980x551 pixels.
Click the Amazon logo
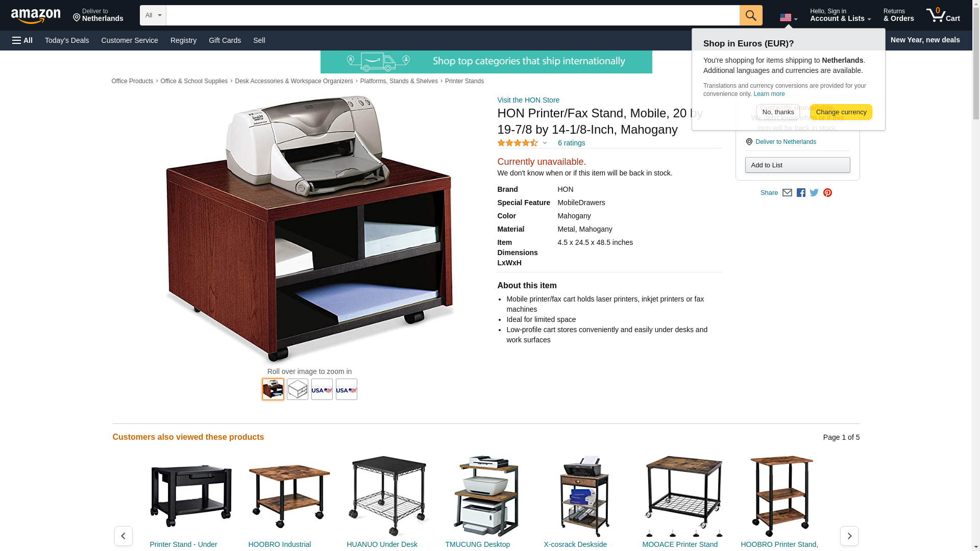click(36, 16)
